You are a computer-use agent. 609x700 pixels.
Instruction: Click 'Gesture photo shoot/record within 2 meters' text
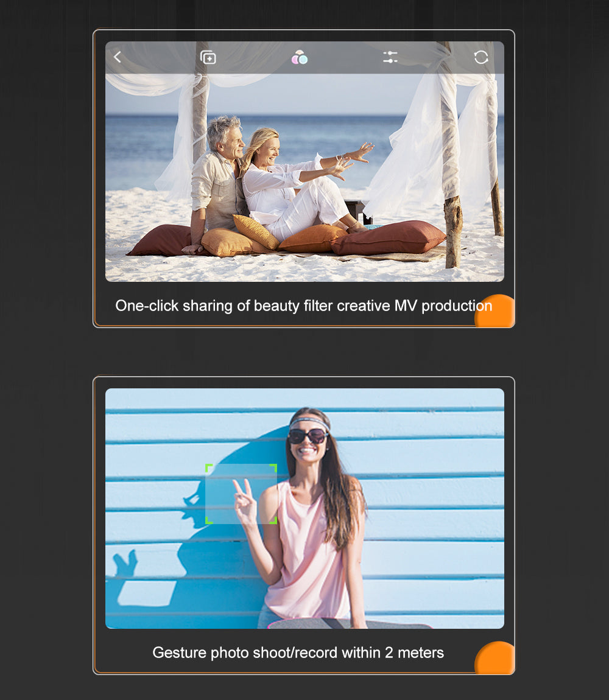(298, 653)
